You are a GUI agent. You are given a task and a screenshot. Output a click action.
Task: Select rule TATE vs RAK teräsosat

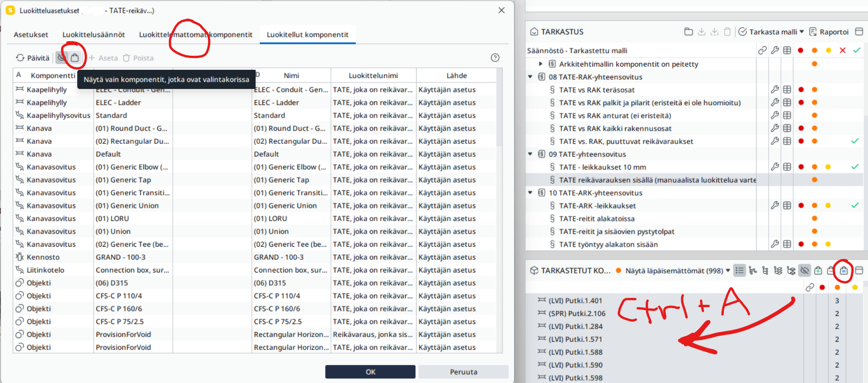(597, 90)
